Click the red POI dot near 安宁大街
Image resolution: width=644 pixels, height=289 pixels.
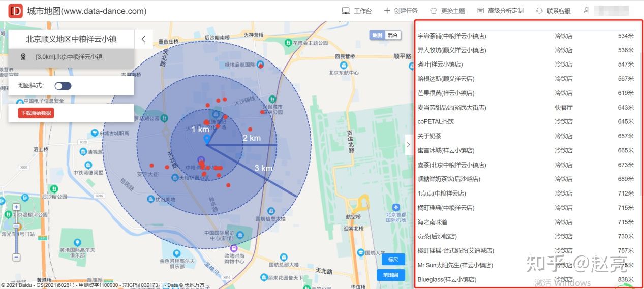(x=151, y=165)
